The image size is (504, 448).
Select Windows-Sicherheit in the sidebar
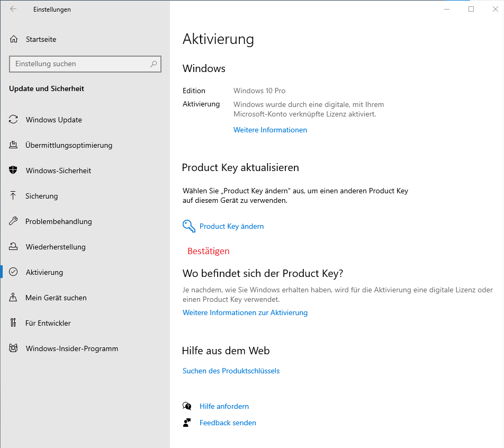click(x=58, y=171)
